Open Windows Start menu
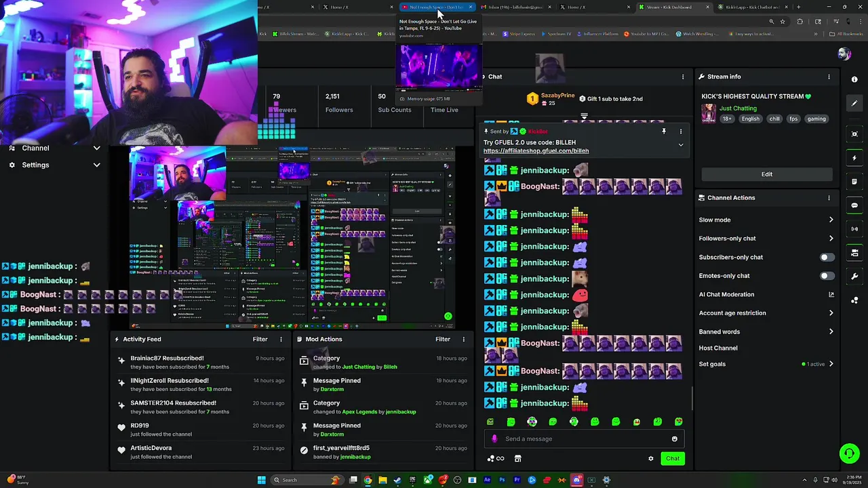The width and height of the screenshot is (868, 488). point(261,480)
